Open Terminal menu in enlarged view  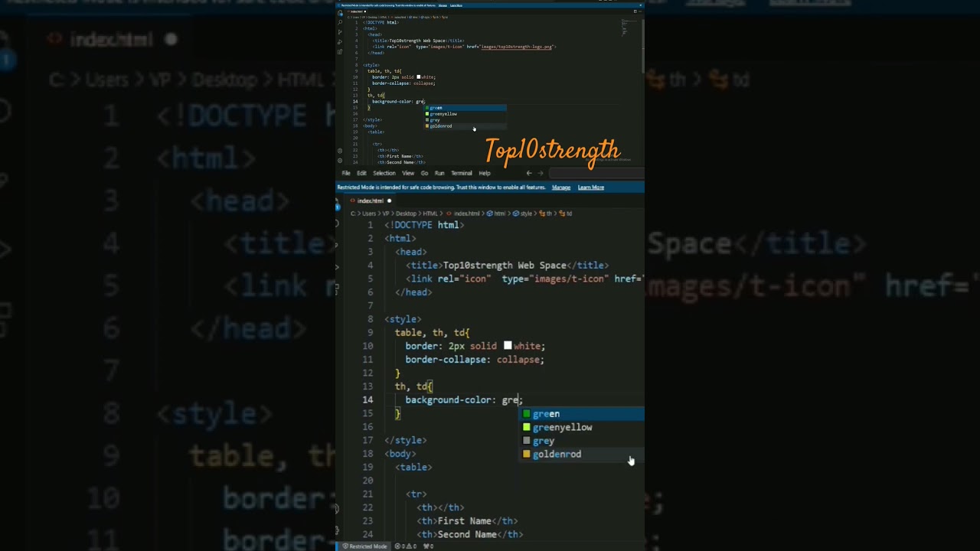click(462, 173)
